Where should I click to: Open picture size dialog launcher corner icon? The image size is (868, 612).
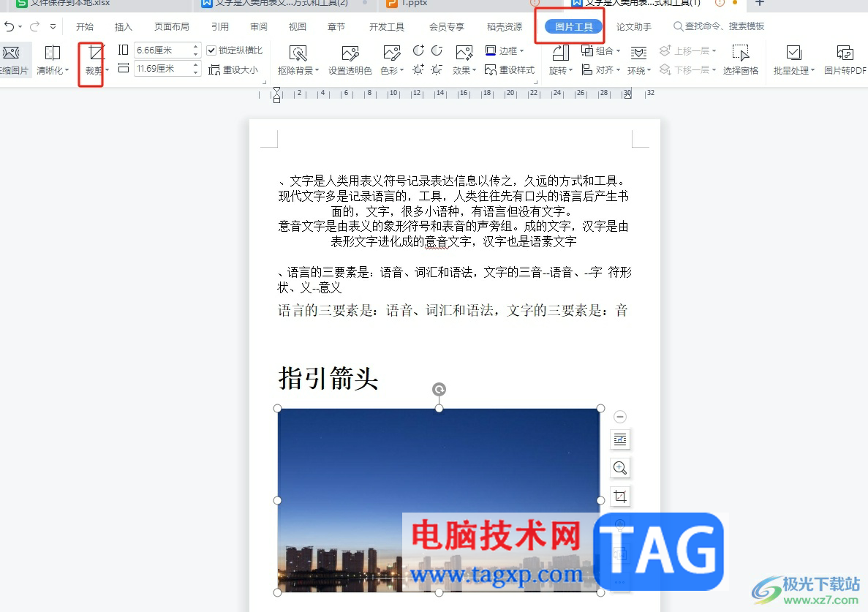coord(264,82)
